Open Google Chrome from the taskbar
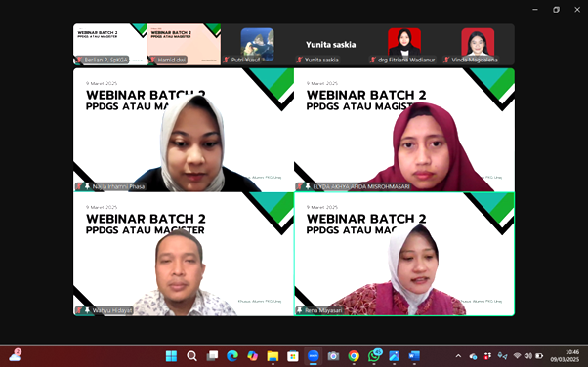Screen dimensions: 588x367 click(x=354, y=355)
